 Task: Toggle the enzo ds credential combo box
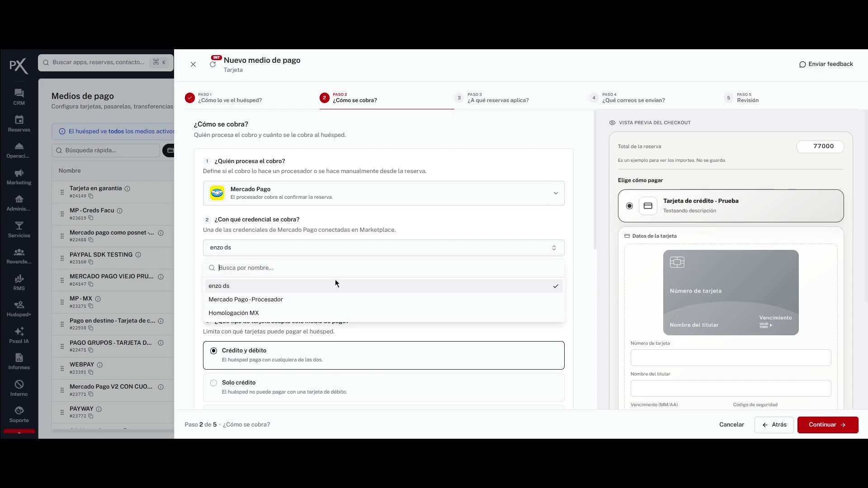click(x=384, y=248)
